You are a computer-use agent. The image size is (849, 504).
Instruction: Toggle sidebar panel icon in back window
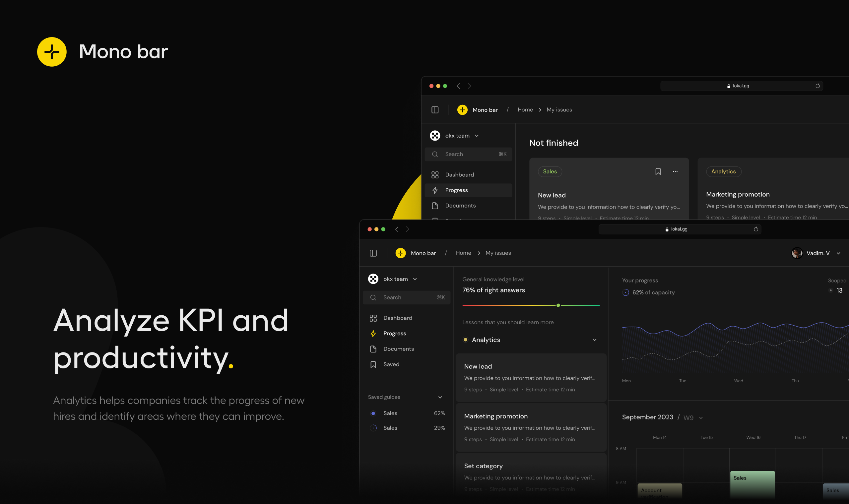click(x=435, y=110)
